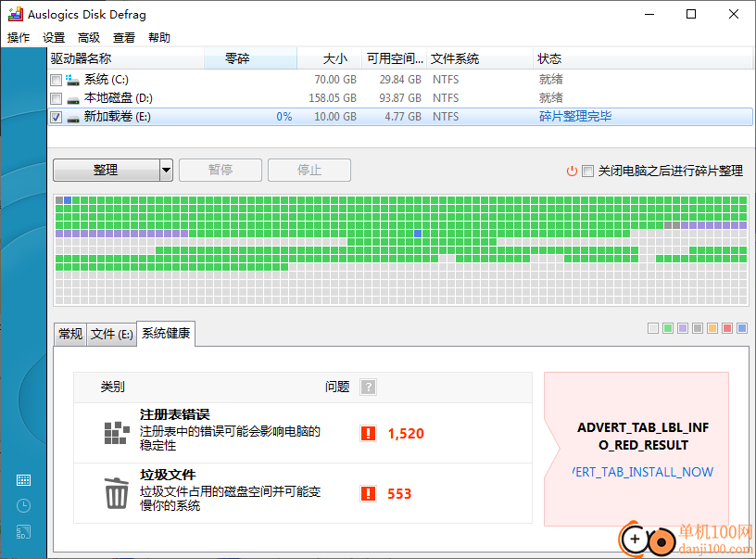Check the 系统 (C:) drive checkbox

pos(57,80)
